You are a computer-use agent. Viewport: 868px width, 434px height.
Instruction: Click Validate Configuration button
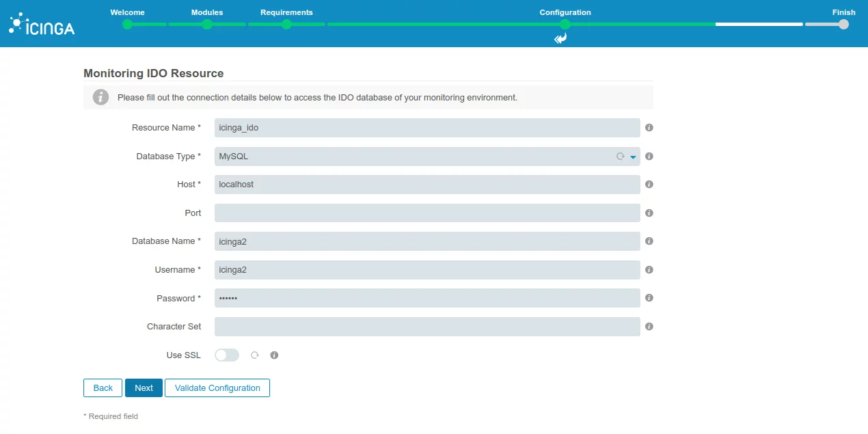217,388
